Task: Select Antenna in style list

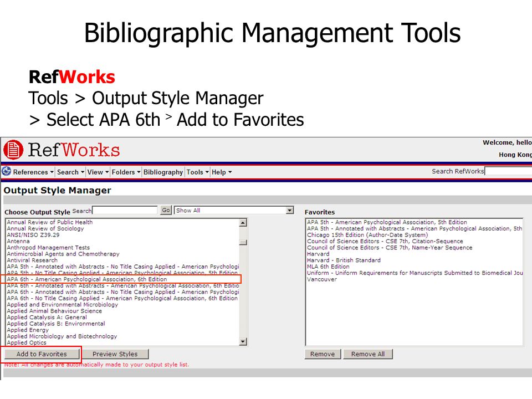Action: [x=18, y=241]
